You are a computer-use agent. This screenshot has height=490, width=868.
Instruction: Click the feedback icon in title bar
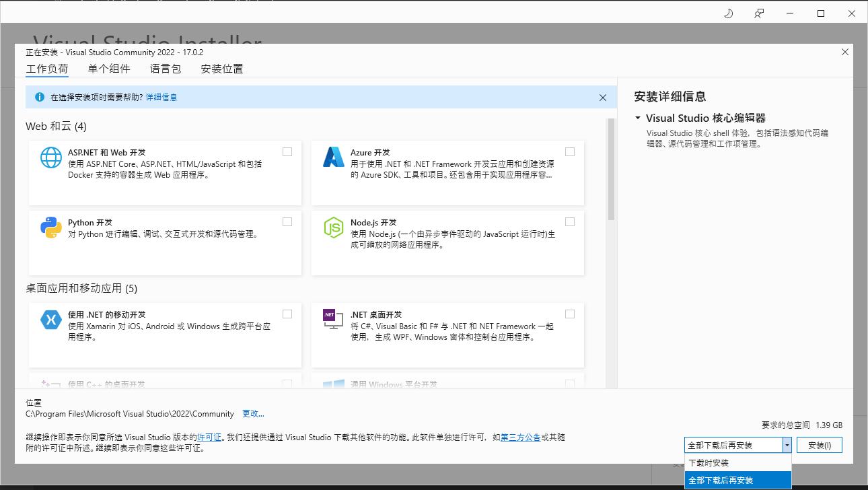(x=759, y=13)
